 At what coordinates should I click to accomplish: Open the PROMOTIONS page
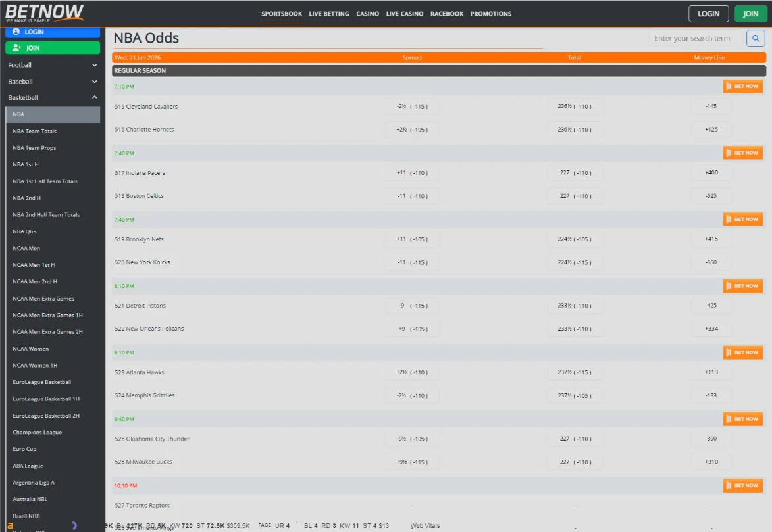(490, 13)
